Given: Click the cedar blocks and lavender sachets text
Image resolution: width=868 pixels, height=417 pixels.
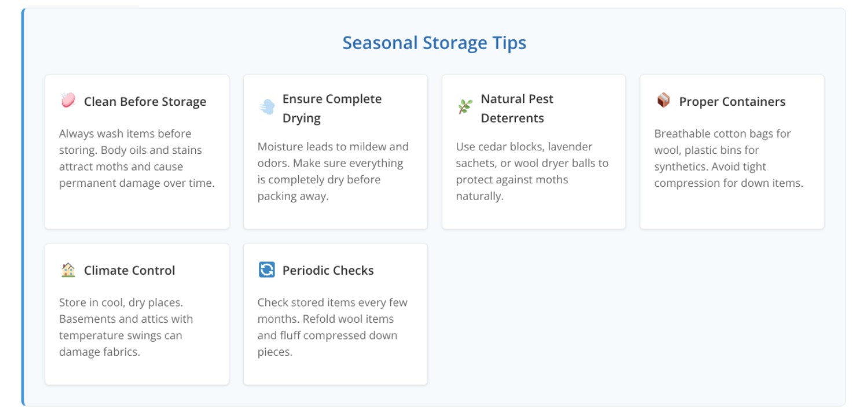Looking at the screenshot, I should pyautogui.click(x=532, y=171).
